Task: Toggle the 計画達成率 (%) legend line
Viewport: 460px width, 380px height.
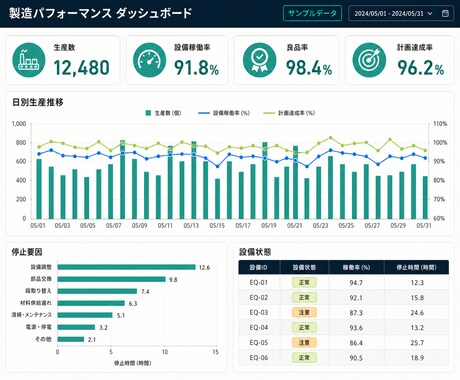Action: (x=269, y=113)
